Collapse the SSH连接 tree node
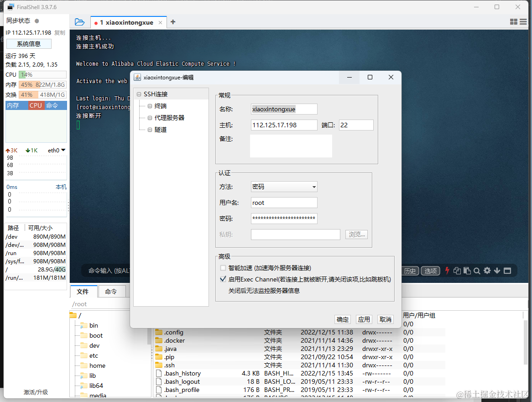The height and width of the screenshot is (402, 532). (x=139, y=94)
